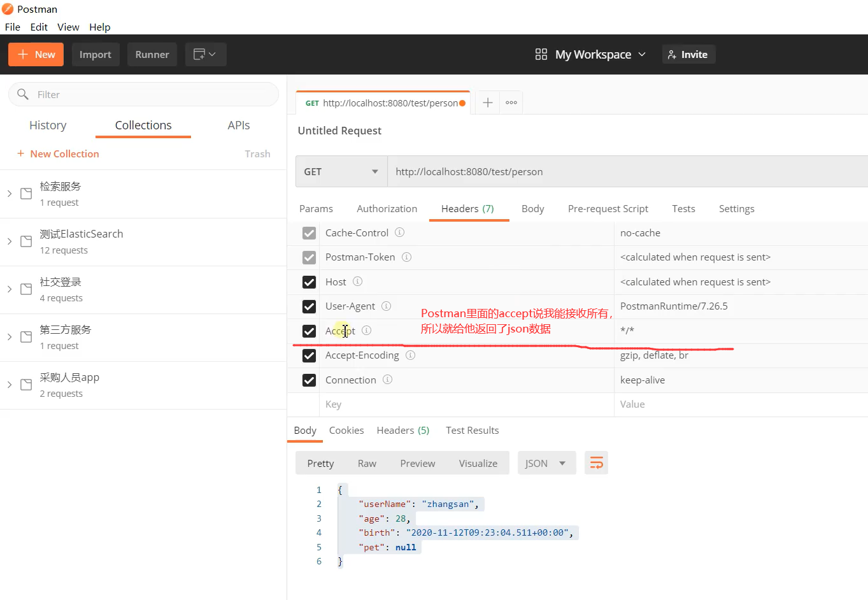Open the Params request tab
Screen dimensions: 868x600
[x=316, y=208]
